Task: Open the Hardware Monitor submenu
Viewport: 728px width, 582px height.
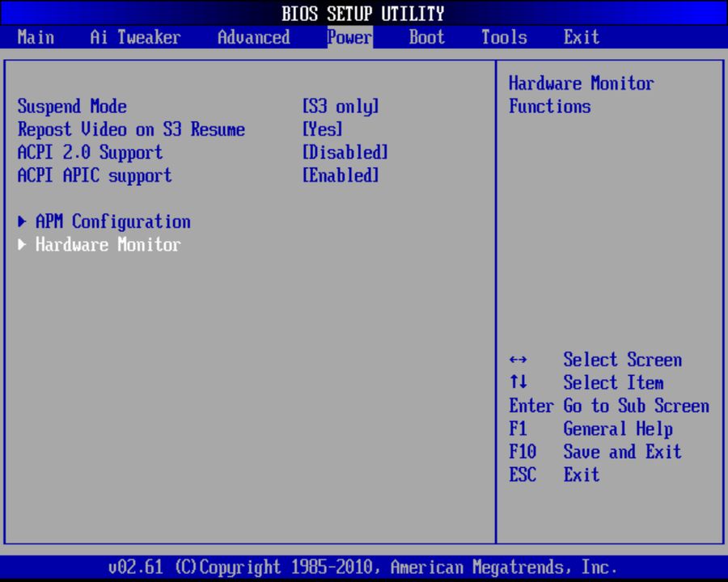Action: (x=108, y=244)
